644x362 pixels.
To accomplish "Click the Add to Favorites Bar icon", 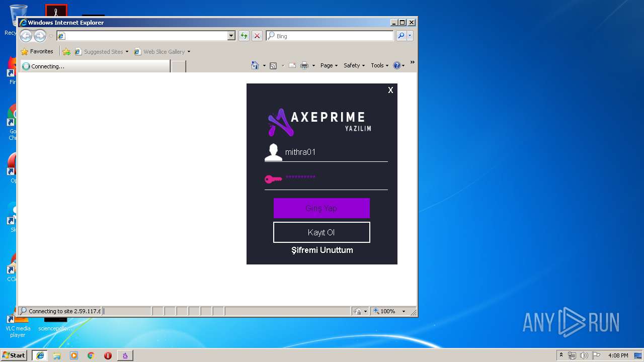I will click(66, 51).
